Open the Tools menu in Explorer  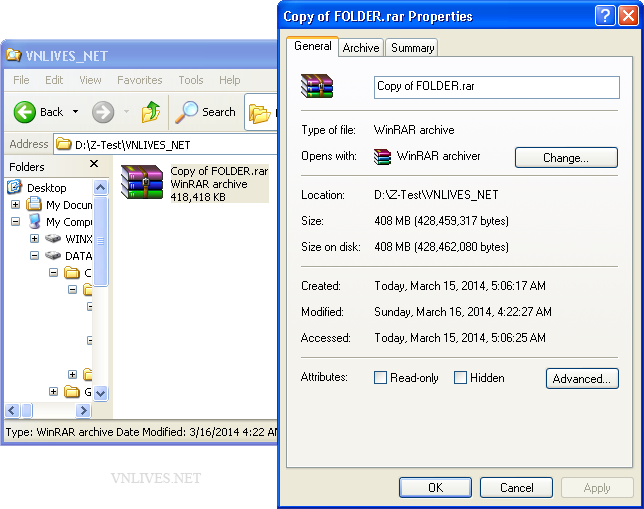tap(191, 80)
